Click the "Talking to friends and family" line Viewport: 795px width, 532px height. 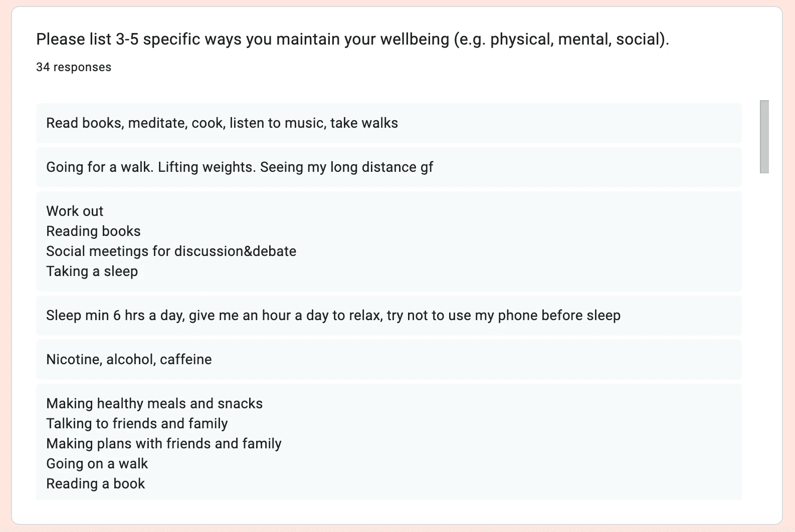point(137,424)
